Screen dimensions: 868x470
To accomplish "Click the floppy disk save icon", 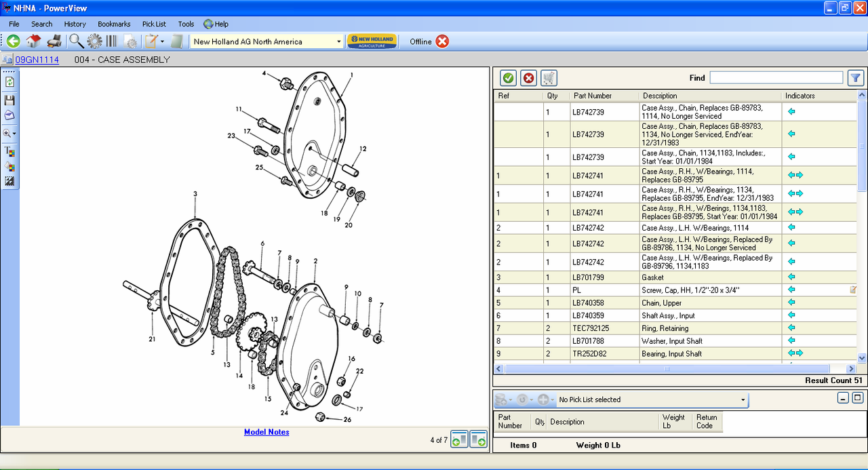I will pyautogui.click(x=9, y=100).
